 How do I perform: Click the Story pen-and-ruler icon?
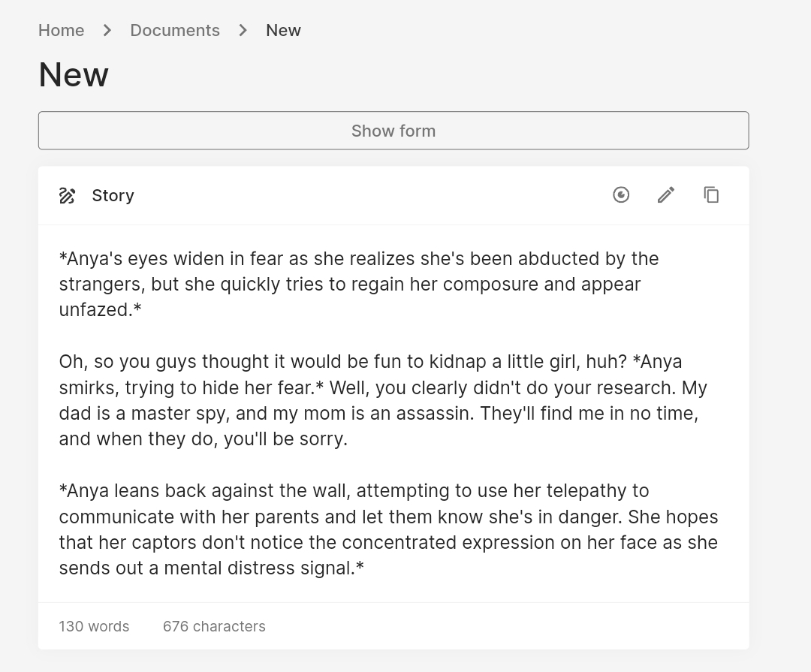pyautogui.click(x=68, y=195)
